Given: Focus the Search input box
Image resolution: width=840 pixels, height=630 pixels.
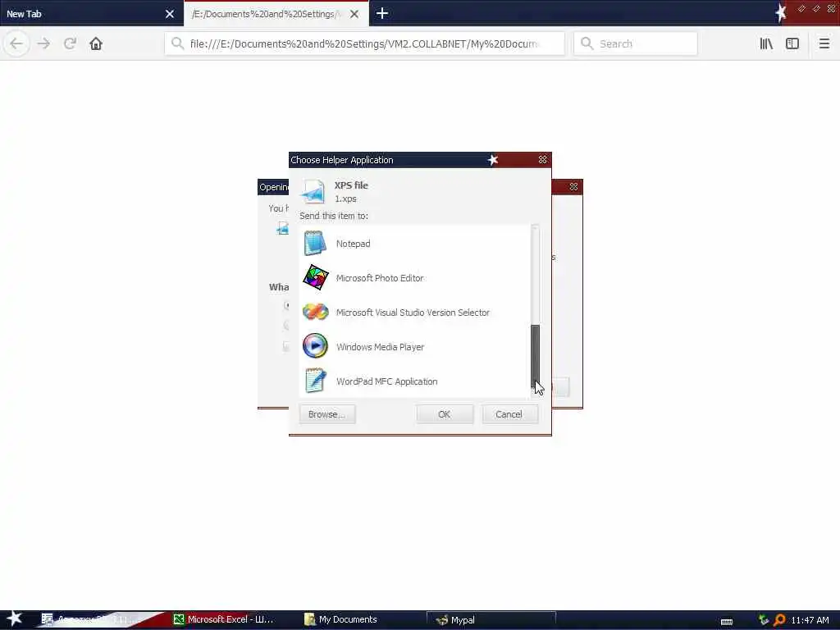Looking at the screenshot, I should [636, 43].
